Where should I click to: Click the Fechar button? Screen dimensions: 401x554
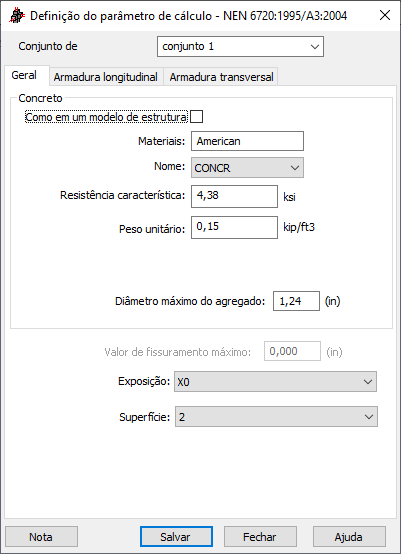[260, 536]
